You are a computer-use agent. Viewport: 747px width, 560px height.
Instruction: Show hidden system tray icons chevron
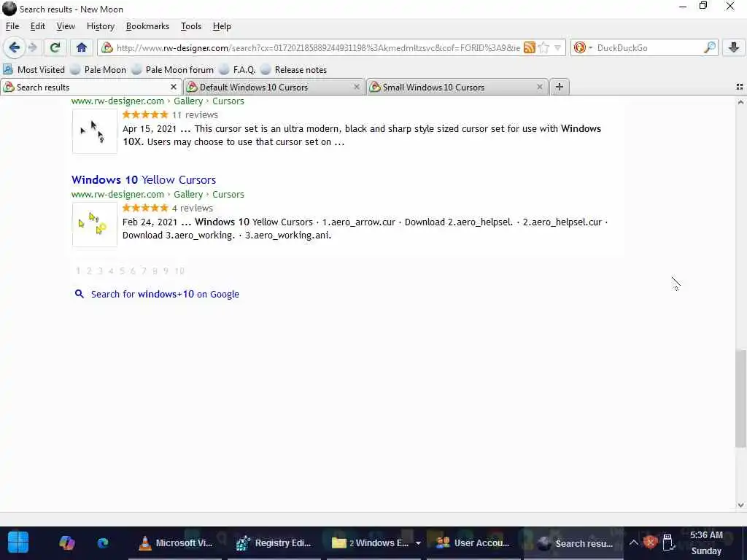tap(633, 542)
